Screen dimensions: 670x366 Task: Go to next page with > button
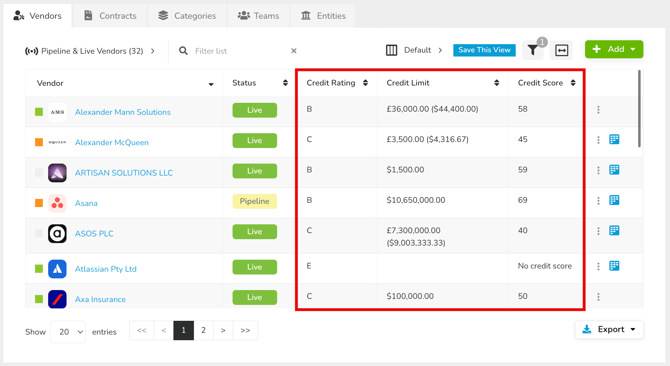coord(223,331)
